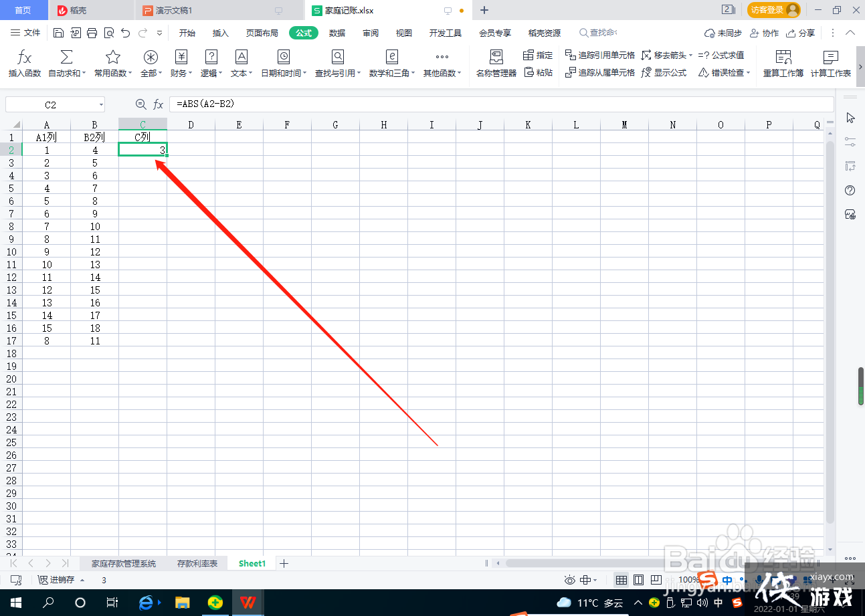
Task: Switch to the Insert (插入) ribbon tab
Action: (x=221, y=33)
